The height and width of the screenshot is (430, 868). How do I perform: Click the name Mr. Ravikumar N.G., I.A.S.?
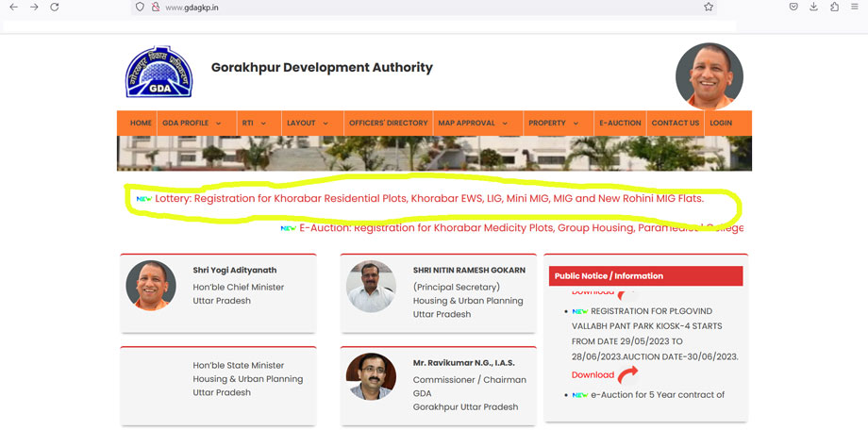click(x=464, y=363)
